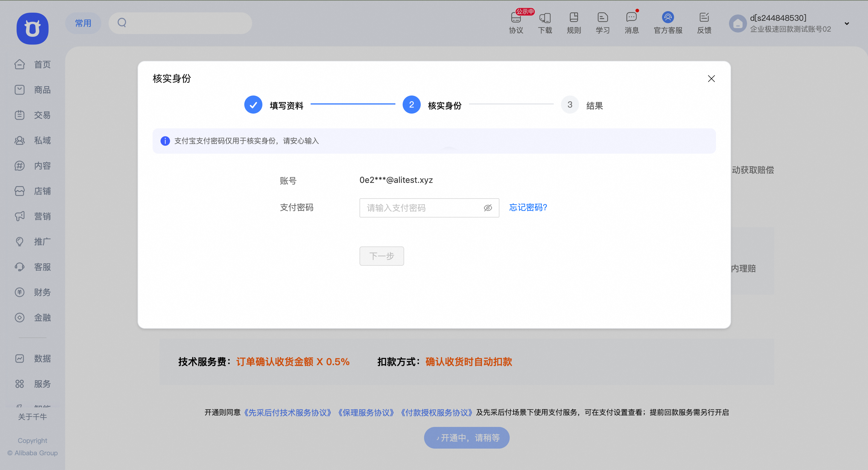Open 《先采后付技术服务协议》 link
Image resolution: width=868 pixels, height=470 pixels.
coord(287,412)
